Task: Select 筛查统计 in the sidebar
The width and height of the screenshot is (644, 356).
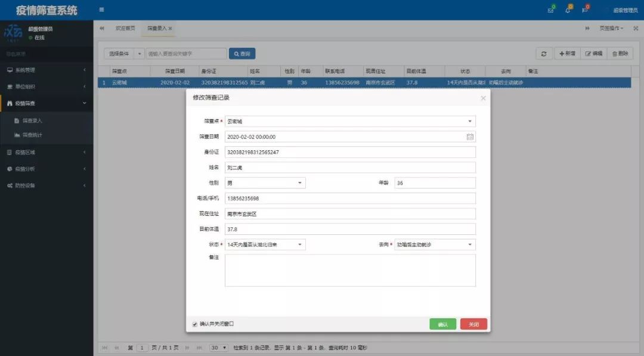Action: (x=32, y=135)
